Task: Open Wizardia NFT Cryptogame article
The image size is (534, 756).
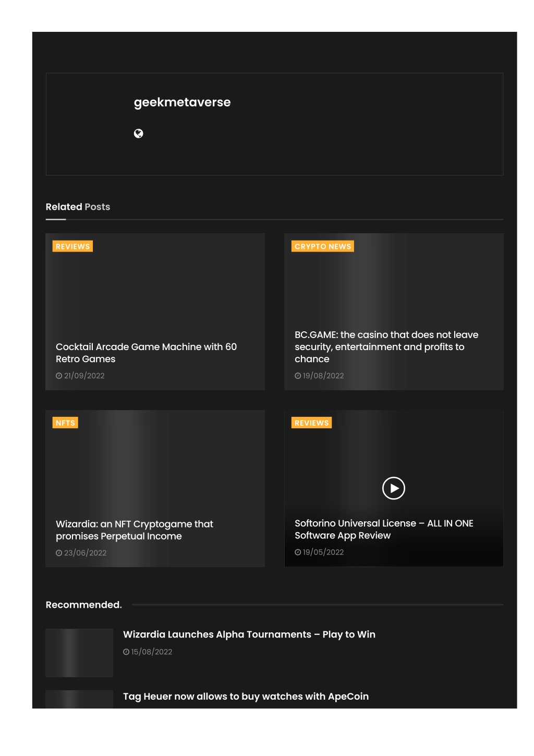Action: coord(135,530)
